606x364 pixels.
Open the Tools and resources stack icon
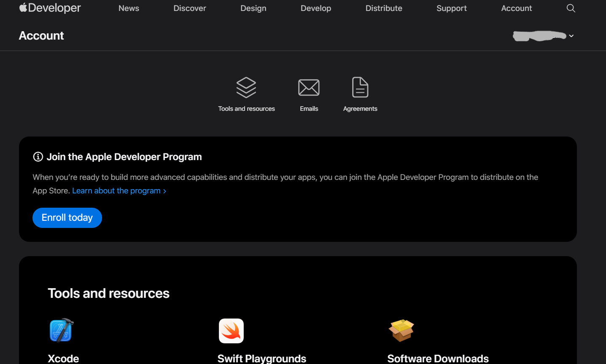tap(246, 88)
